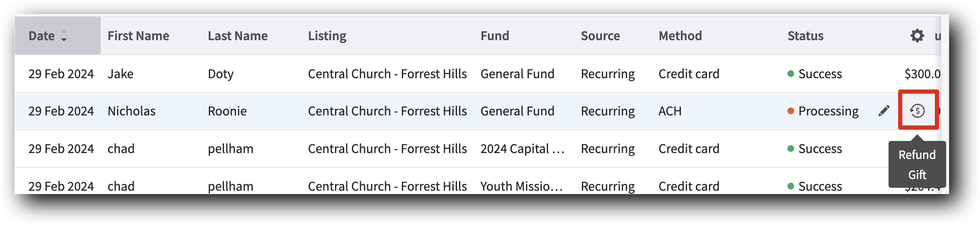Click the Method column header
Screen dimensions: 980x225
point(680,36)
